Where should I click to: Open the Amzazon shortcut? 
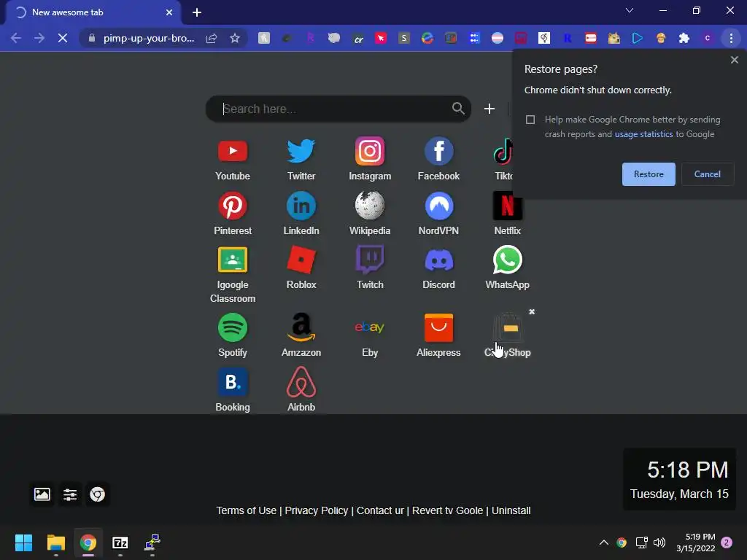301,335
